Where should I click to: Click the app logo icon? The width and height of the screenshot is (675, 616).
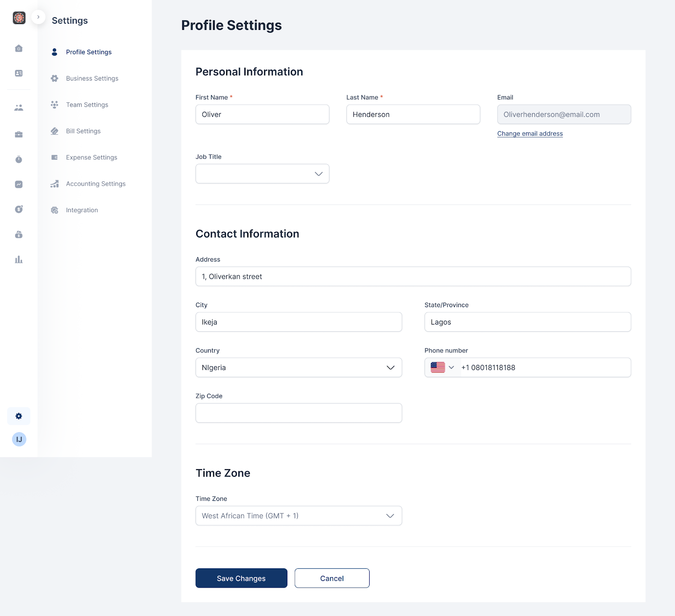tap(19, 18)
